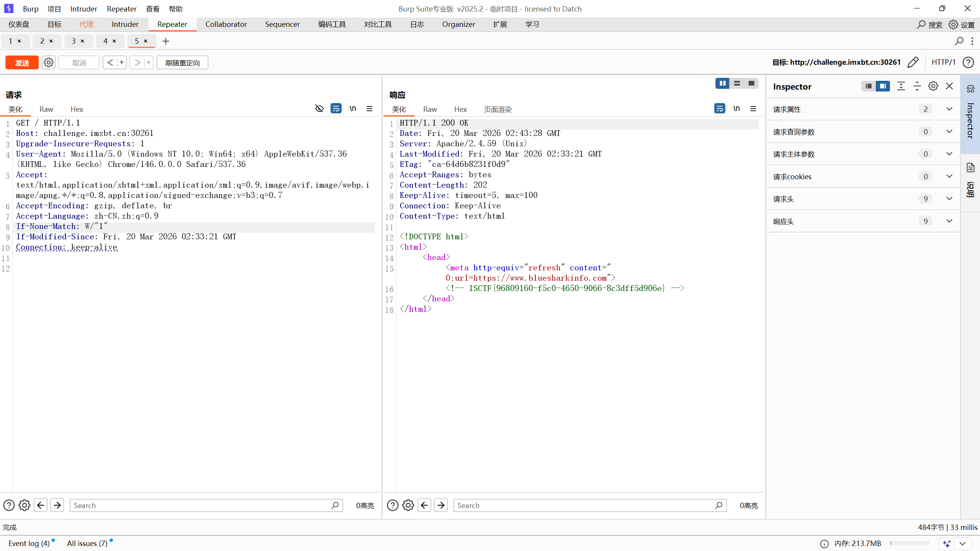Click the target edit pencil icon

[x=913, y=62]
